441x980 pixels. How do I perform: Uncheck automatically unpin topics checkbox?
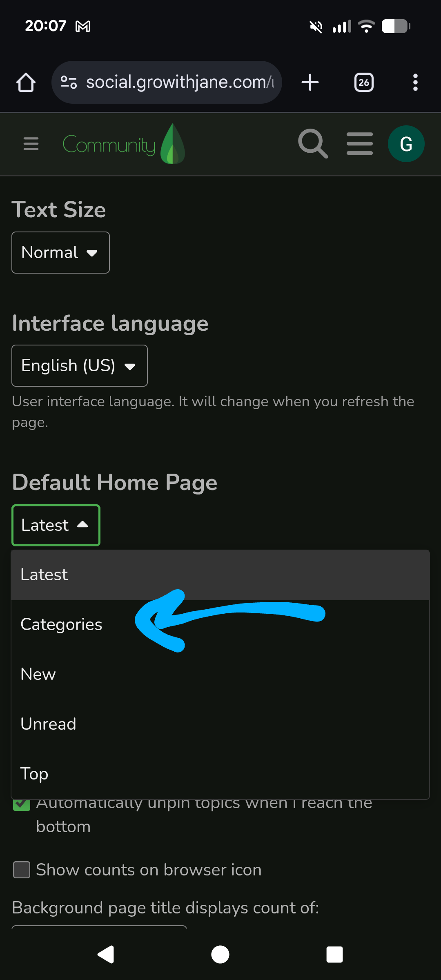point(22,805)
